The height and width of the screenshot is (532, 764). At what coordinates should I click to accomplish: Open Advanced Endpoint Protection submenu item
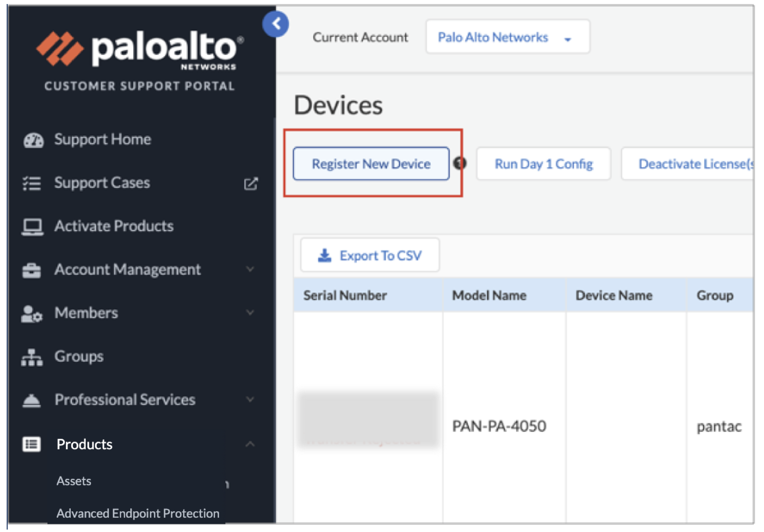point(138,513)
